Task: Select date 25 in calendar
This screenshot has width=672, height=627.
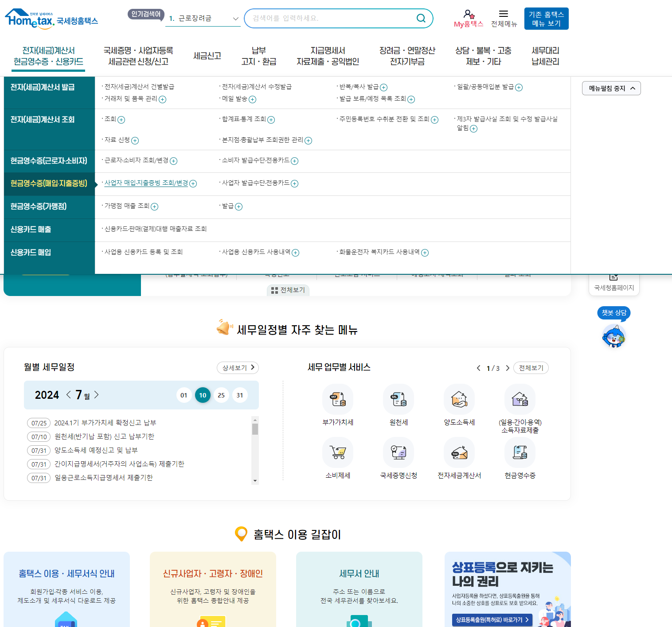Action: [x=221, y=395]
